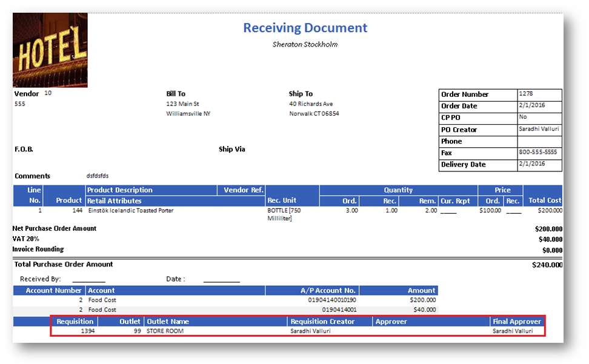Viewport: 589px width, 364px height.
Task: Click the Final Approver column header
Action: pos(516,322)
